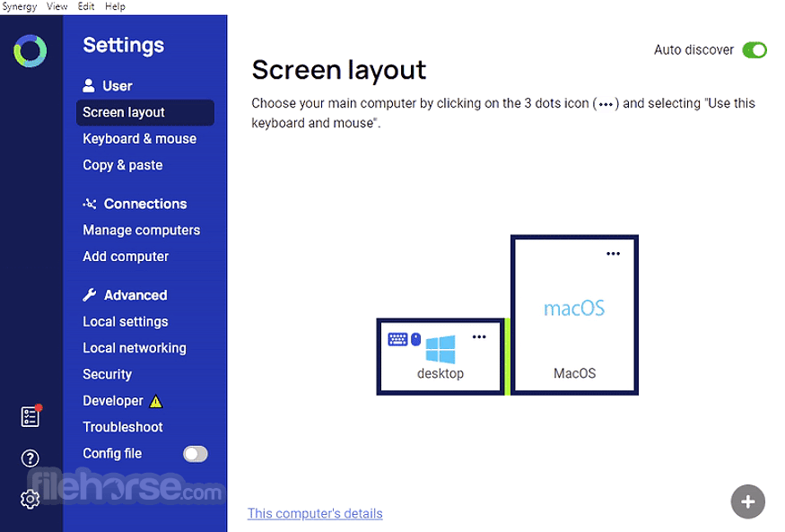Image resolution: width=785 pixels, height=532 pixels.
Task: Open Manage computers page
Action: (x=141, y=231)
